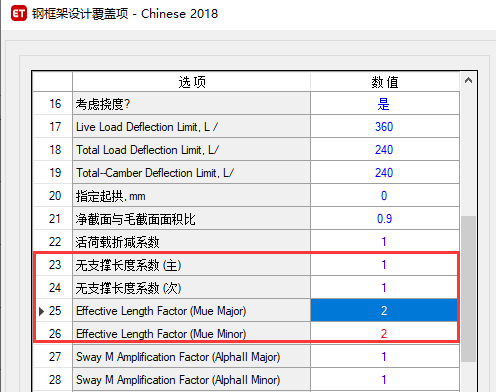496x392 pixels.
Task: Click row number 20 header
Action: pos(53,196)
